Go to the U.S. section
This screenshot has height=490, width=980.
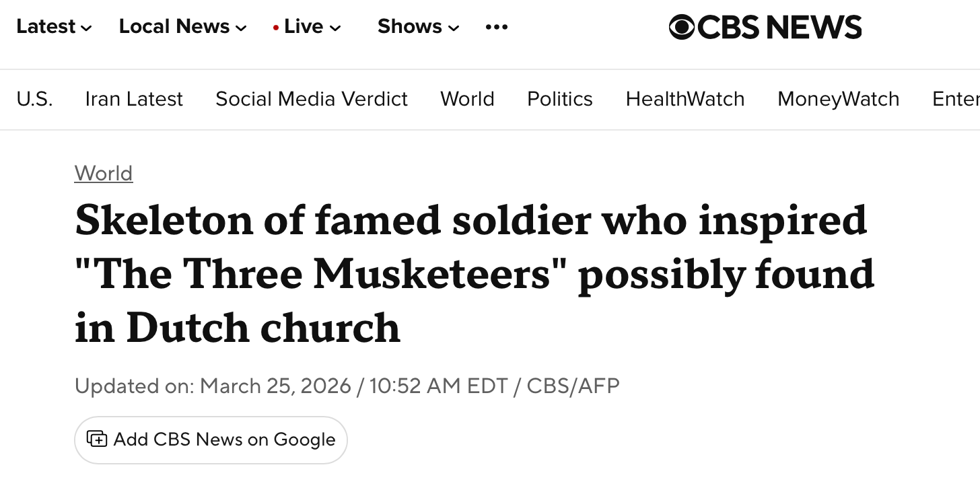(x=34, y=99)
